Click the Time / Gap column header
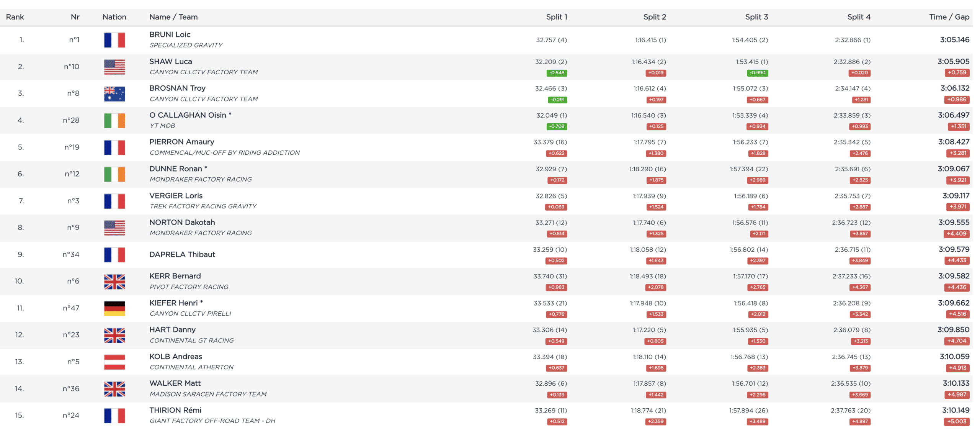 click(949, 17)
